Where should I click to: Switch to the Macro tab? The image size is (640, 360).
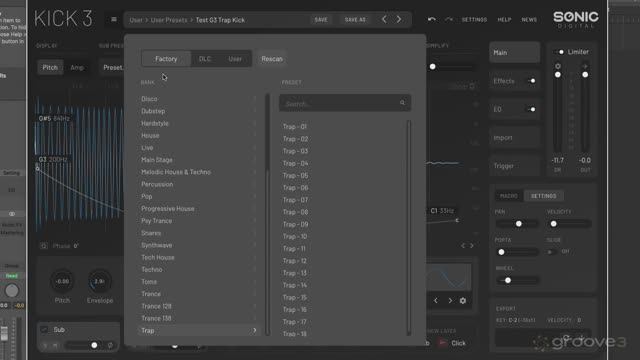[x=509, y=196]
